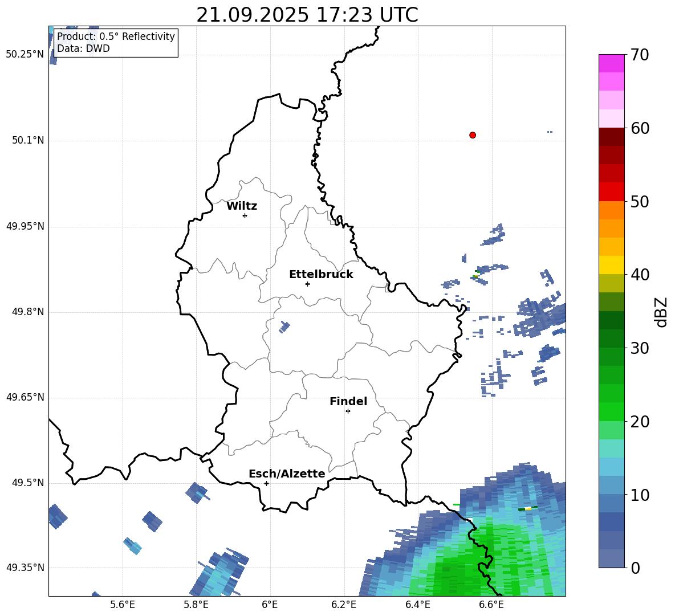
Task: Click the 70 value on the colorbar
Action: coord(640,55)
